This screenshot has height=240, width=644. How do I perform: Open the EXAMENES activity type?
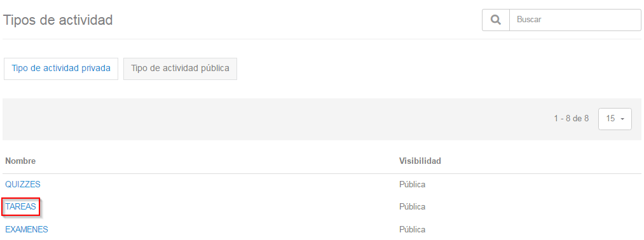point(26,229)
